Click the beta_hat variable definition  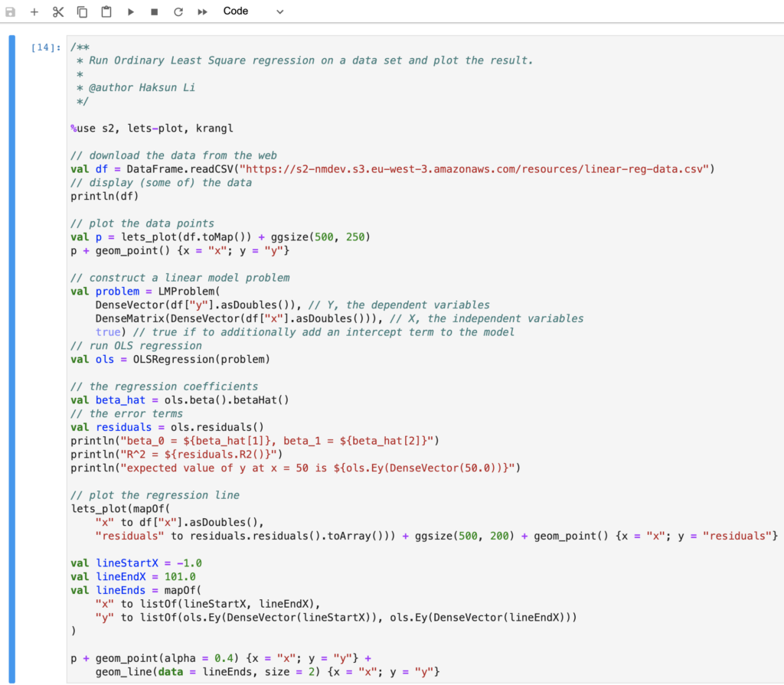point(120,400)
